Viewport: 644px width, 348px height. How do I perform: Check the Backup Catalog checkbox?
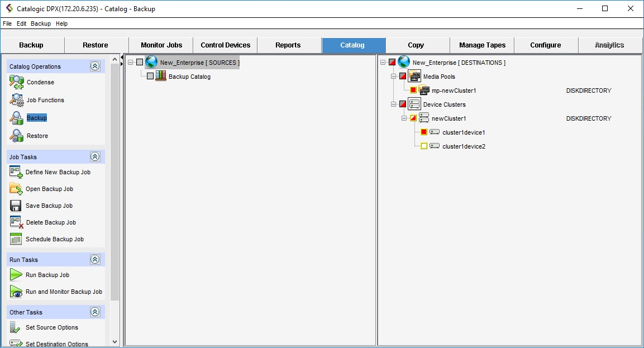150,77
